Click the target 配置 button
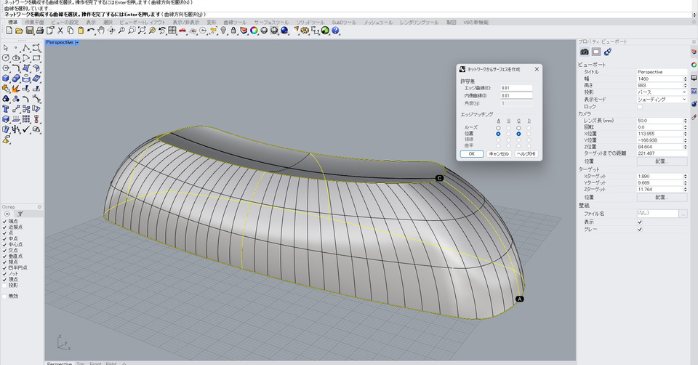698x365 pixels. (x=662, y=197)
